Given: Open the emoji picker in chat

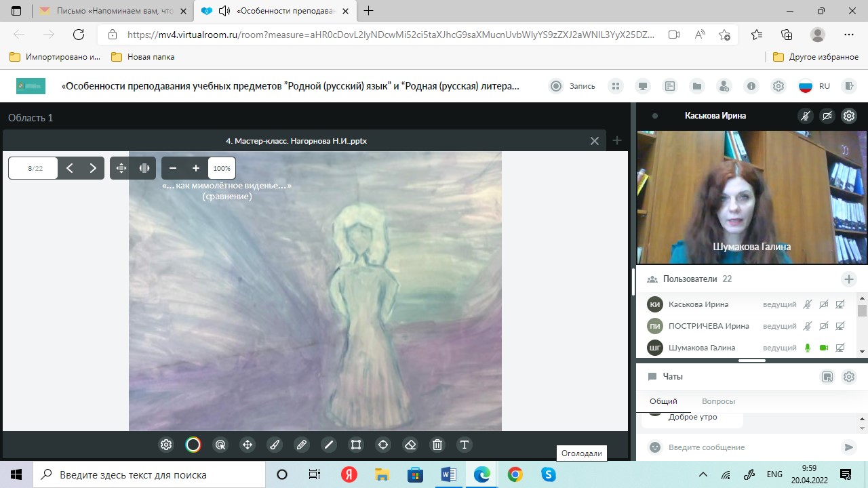Looking at the screenshot, I should click(x=654, y=447).
